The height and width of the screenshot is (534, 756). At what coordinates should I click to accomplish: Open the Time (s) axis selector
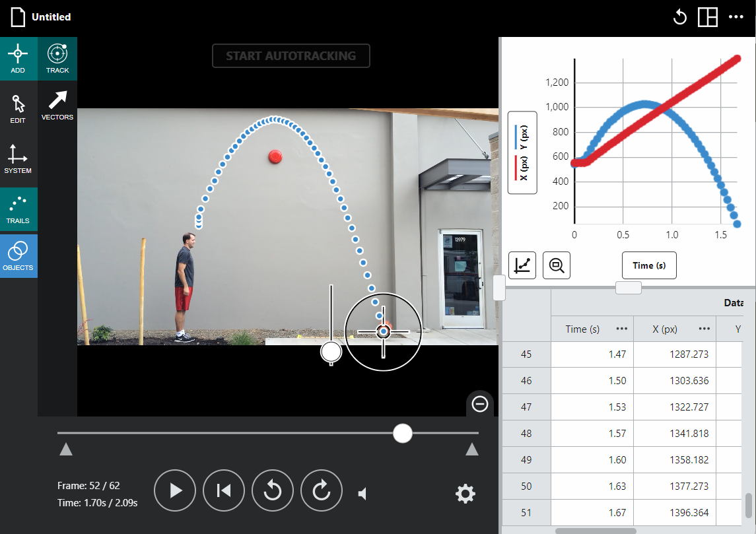[x=649, y=265]
